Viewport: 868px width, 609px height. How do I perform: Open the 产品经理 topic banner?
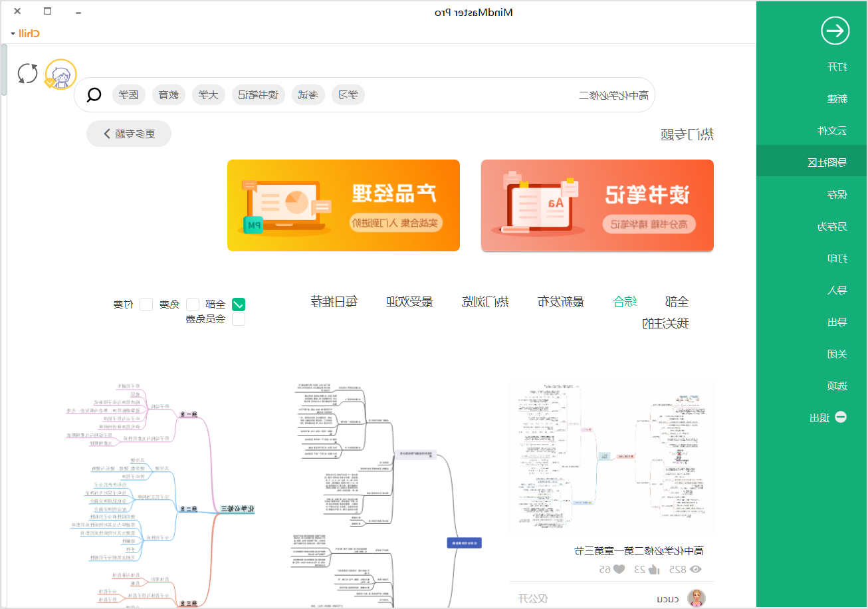tap(344, 205)
